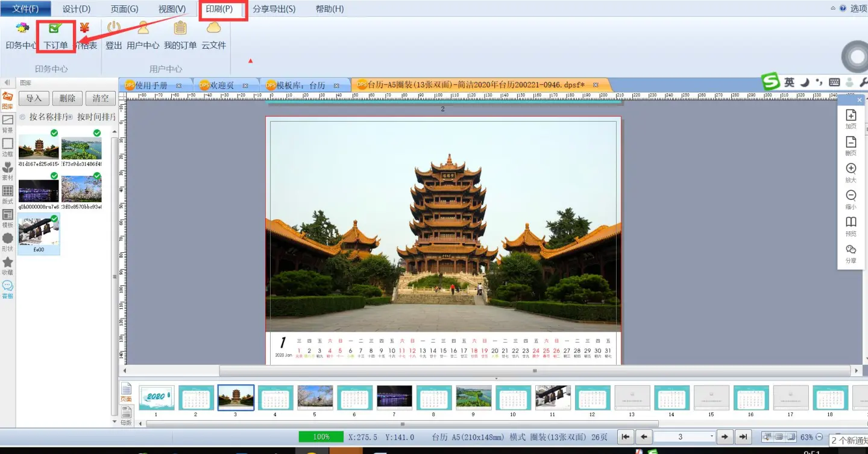Open the 设计(D) menu tab
868x454 pixels.
click(x=77, y=9)
